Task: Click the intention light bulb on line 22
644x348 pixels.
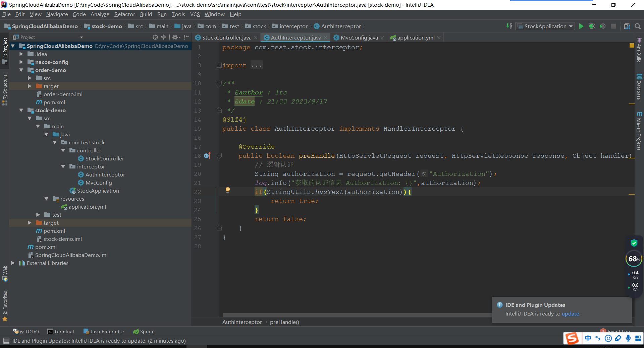Action: point(228,190)
